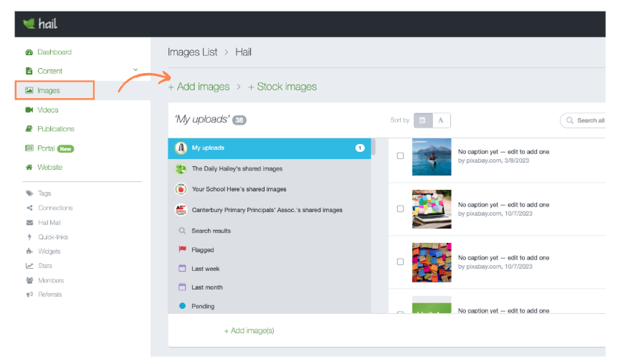Viewport: 628px width, 364px height.
Task: Open Dashboard from the sidebar
Action: click(54, 52)
